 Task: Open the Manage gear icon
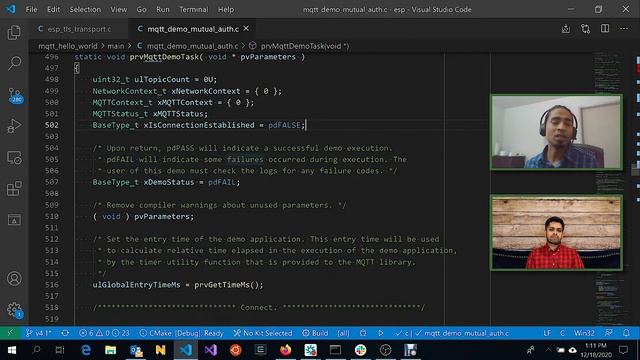[x=15, y=310]
